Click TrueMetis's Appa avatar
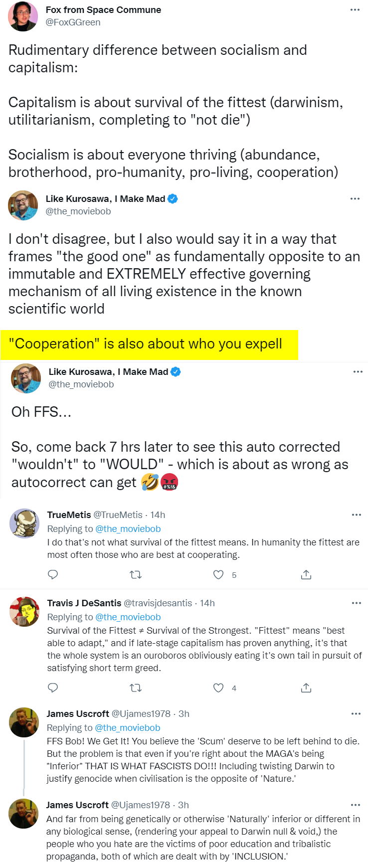Viewport: 368px width, 868px height. click(x=24, y=523)
